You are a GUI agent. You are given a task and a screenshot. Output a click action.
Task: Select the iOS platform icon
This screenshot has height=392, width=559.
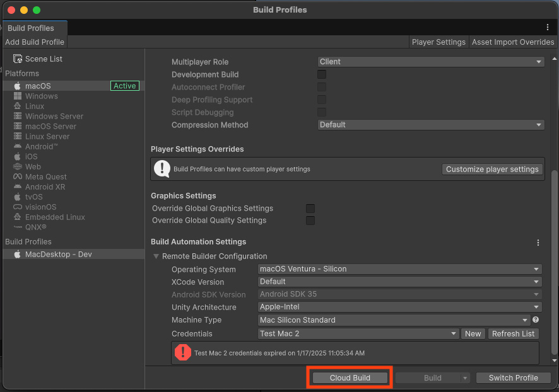tap(18, 156)
